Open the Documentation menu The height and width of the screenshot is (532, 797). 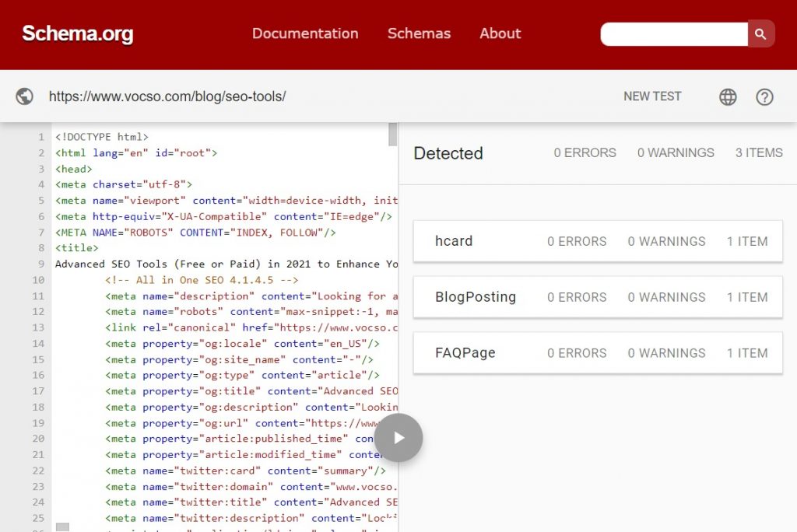(305, 33)
